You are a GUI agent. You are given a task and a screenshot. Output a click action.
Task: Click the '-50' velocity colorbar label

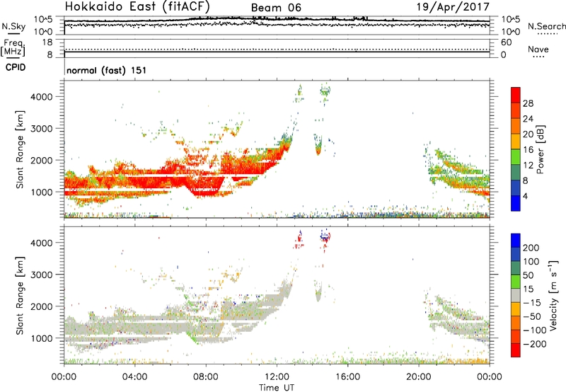[x=532, y=316]
